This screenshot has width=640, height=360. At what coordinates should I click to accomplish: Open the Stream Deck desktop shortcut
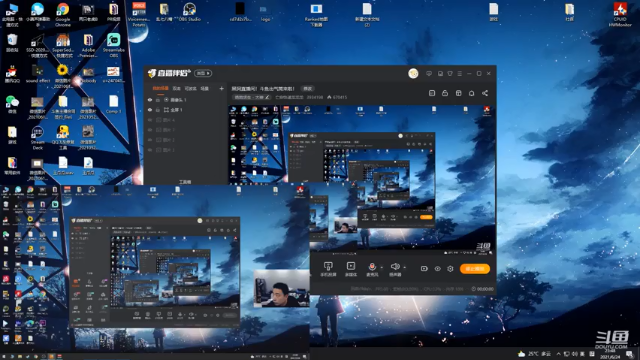[37, 138]
